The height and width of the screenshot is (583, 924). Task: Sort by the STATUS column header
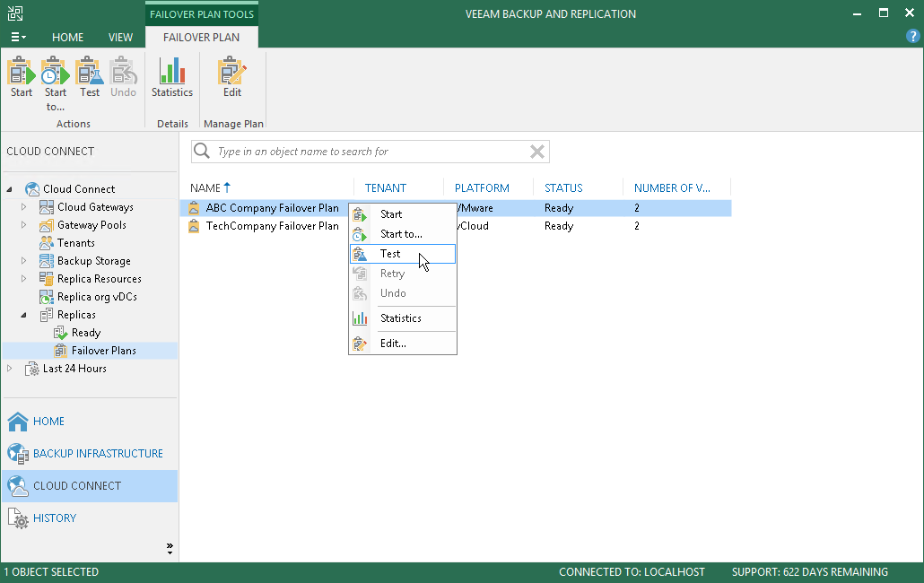tap(563, 187)
